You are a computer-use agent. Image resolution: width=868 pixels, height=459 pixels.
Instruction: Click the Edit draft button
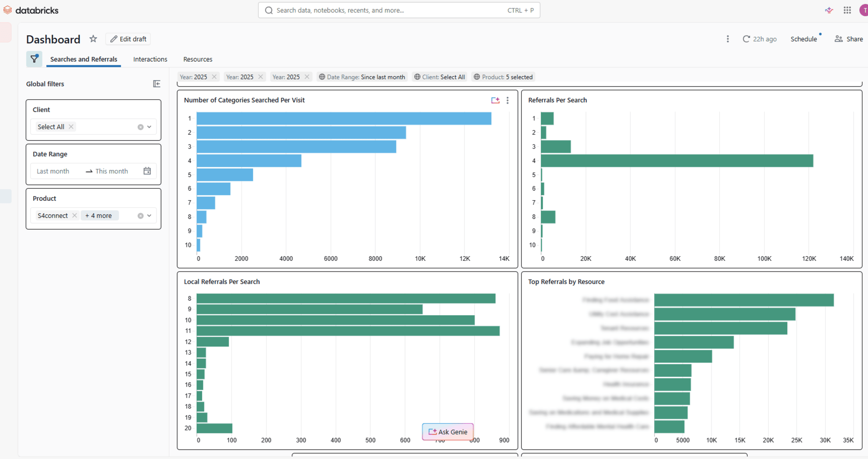pos(128,39)
